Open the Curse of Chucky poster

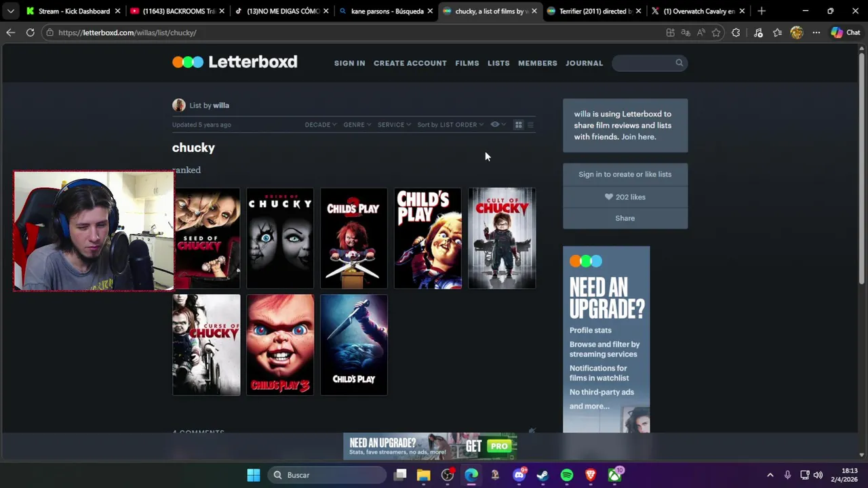(x=206, y=345)
